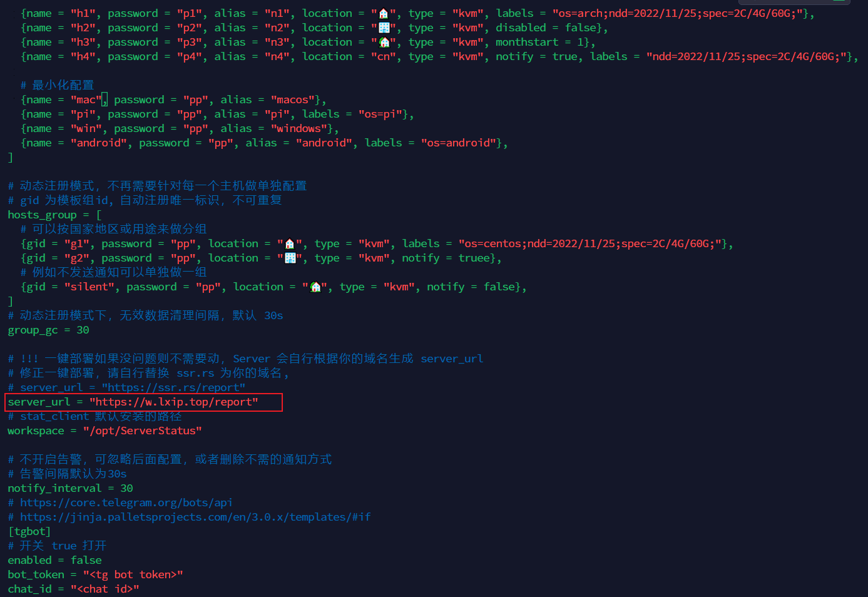This screenshot has width=868, height=597.
Task: Click the comment "# 可以按国家地区或用途来做分组"
Action: click(x=113, y=229)
